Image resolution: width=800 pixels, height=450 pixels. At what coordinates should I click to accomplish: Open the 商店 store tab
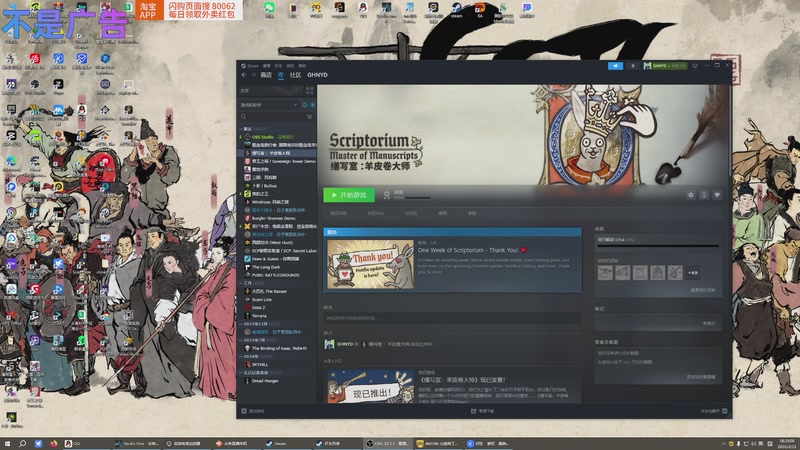click(266, 75)
